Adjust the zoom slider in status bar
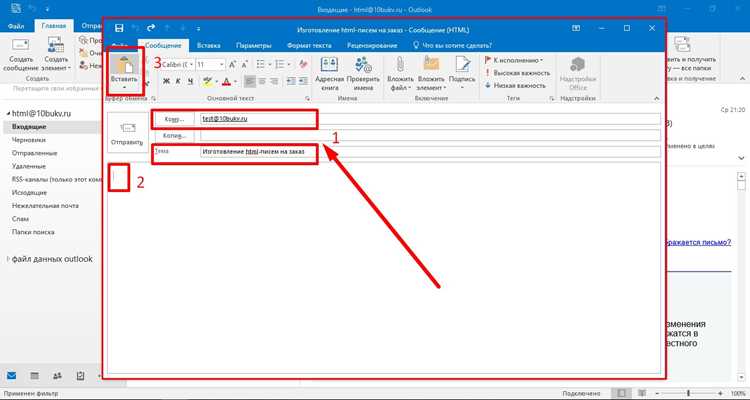Viewport: 750px width, 400px height. pos(688,393)
